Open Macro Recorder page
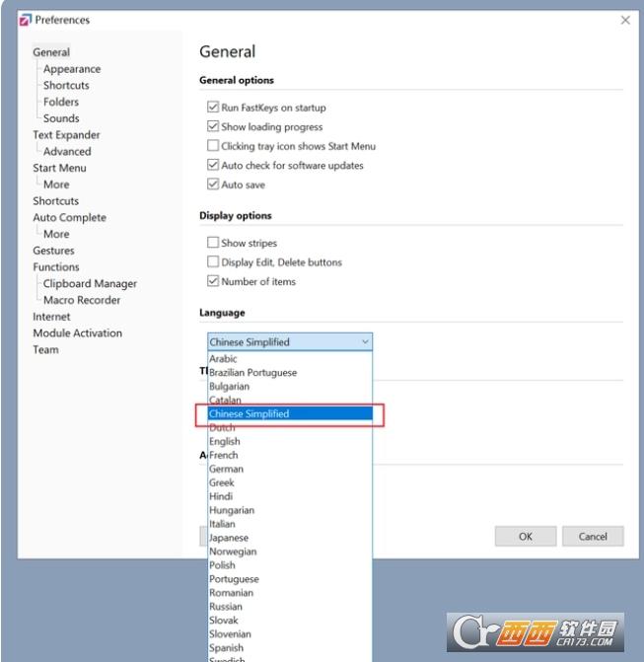Viewport: 644px width, 662px height. tap(82, 300)
